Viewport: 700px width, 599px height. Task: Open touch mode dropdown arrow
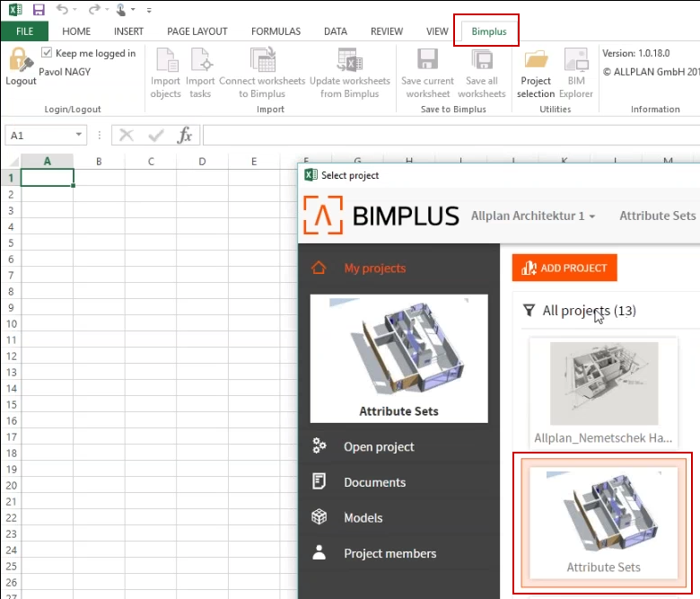click(133, 9)
